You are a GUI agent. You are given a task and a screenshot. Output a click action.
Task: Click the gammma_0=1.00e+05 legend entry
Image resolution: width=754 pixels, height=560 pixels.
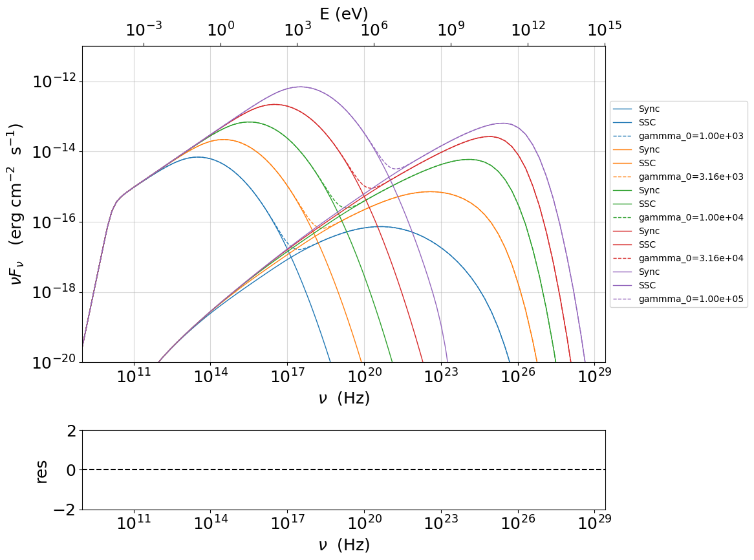[691, 299]
